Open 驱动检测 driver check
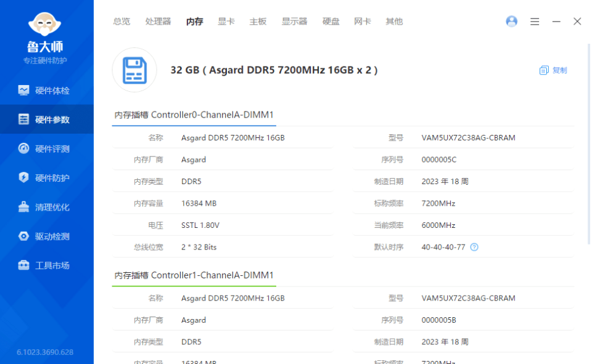 pos(47,236)
